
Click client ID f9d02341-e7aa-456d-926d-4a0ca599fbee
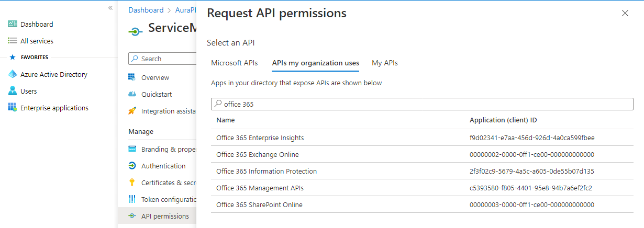pyautogui.click(x=532, y=138)
